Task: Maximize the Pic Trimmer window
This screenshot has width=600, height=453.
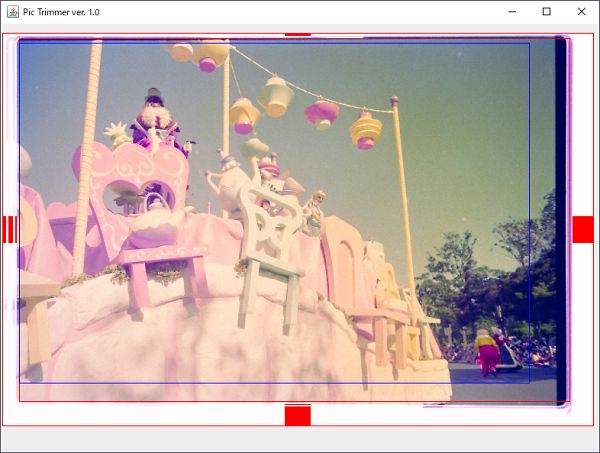Action: pyautogui.click(x=546, y=12)
